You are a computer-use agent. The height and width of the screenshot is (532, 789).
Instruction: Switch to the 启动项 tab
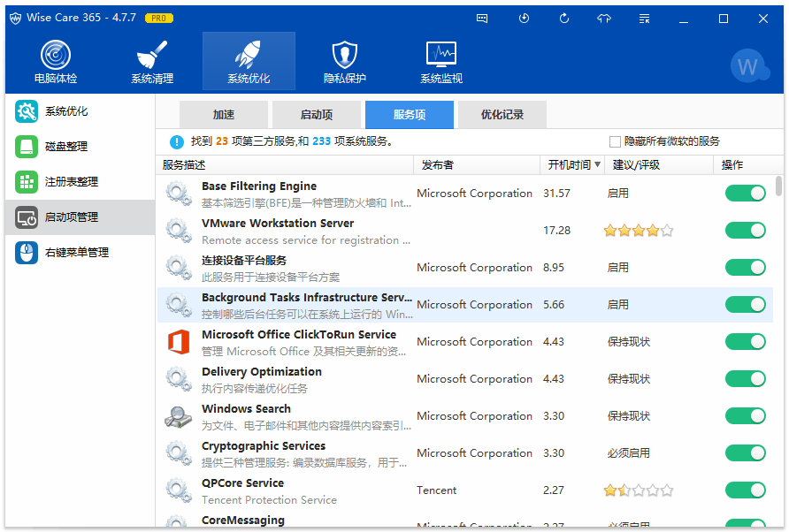[317, 115]
